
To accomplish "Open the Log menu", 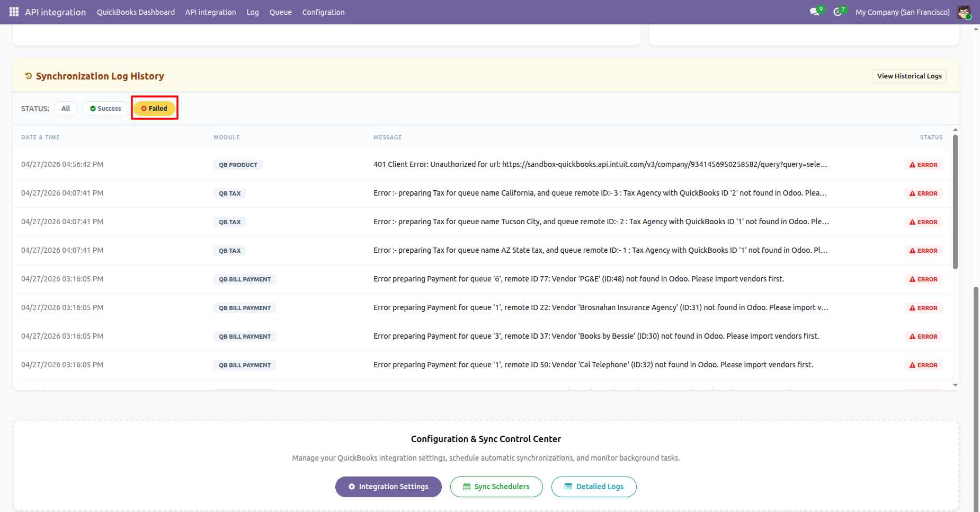I will [x=253, y=12].
